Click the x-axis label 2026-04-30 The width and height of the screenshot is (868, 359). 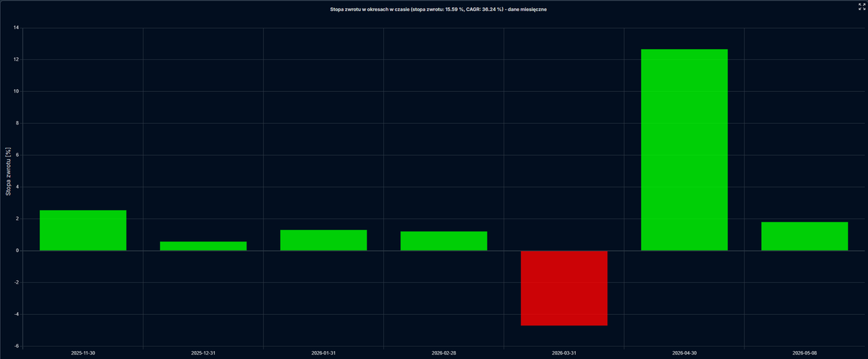point(684,353)
